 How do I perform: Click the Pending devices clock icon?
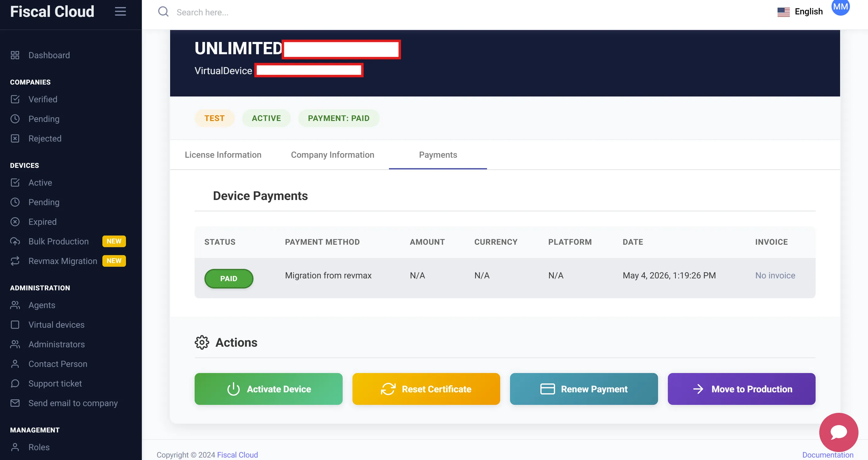click(15, 202)
